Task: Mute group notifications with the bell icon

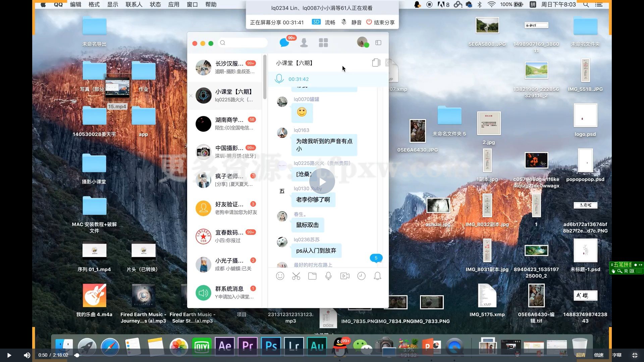Action: coord(377,276)
